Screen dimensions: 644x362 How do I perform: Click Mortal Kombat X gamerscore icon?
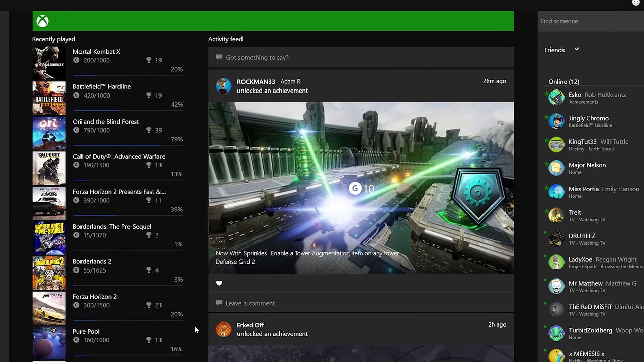pos(76,60)
